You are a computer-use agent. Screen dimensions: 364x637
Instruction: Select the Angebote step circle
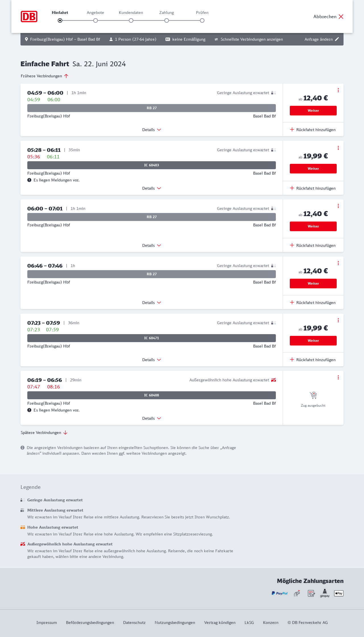96,20
